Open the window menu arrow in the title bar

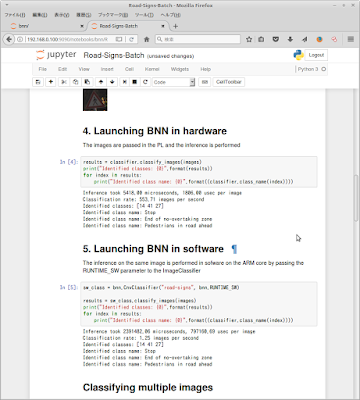point(7,5)
